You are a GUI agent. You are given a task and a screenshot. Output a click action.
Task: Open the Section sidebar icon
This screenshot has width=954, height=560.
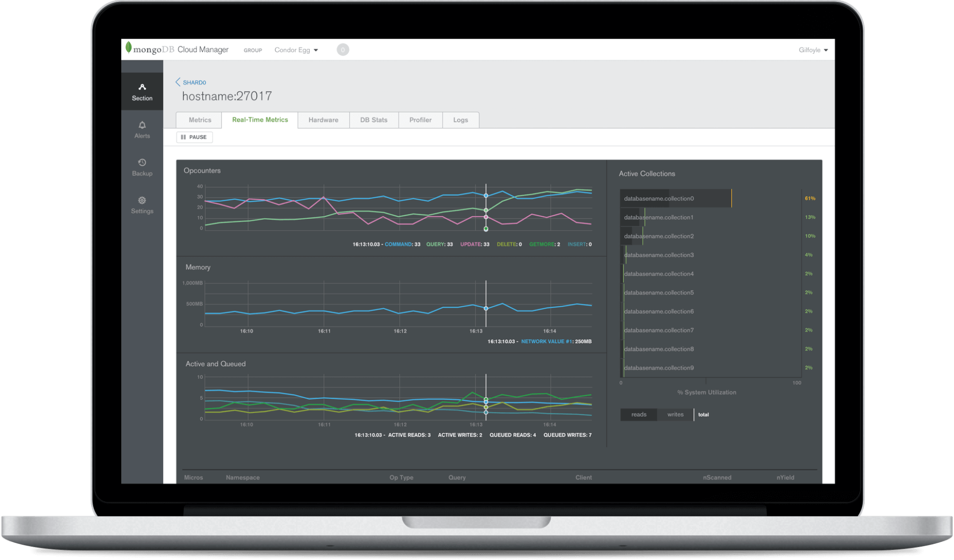[142, 87]
